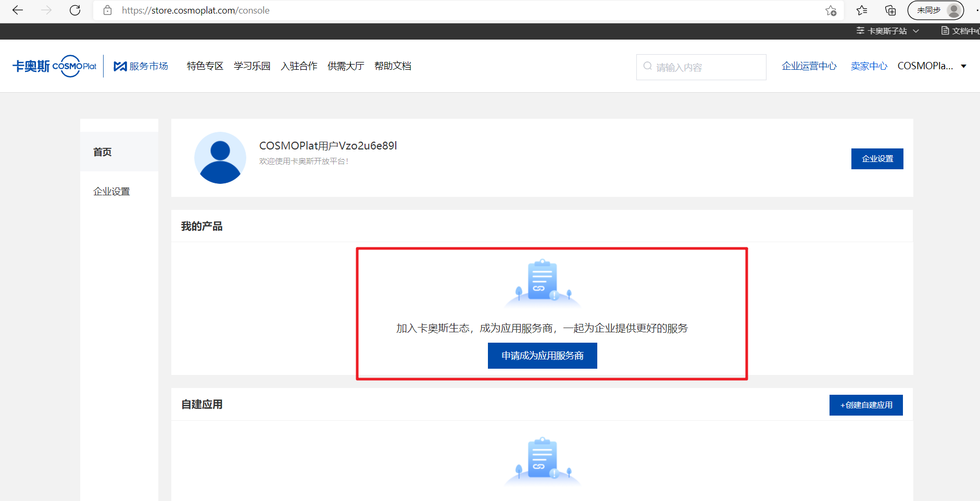Click the 未同步 profile button
Screen dimensions: 980x501
click(x=936, y=10)
